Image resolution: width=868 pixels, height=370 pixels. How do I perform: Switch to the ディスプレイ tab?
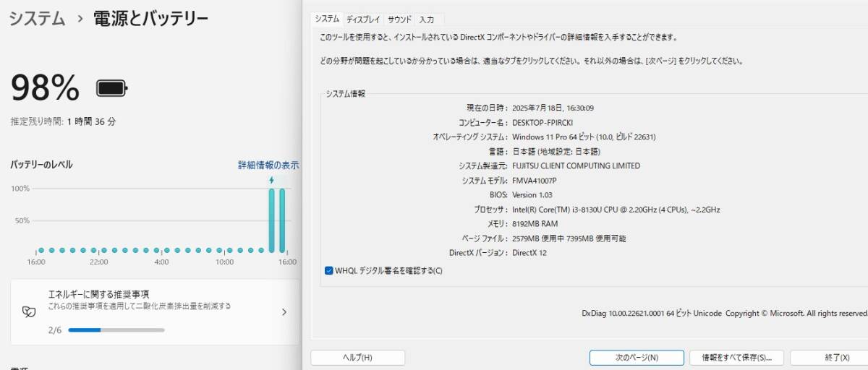(x=363, y=20)
